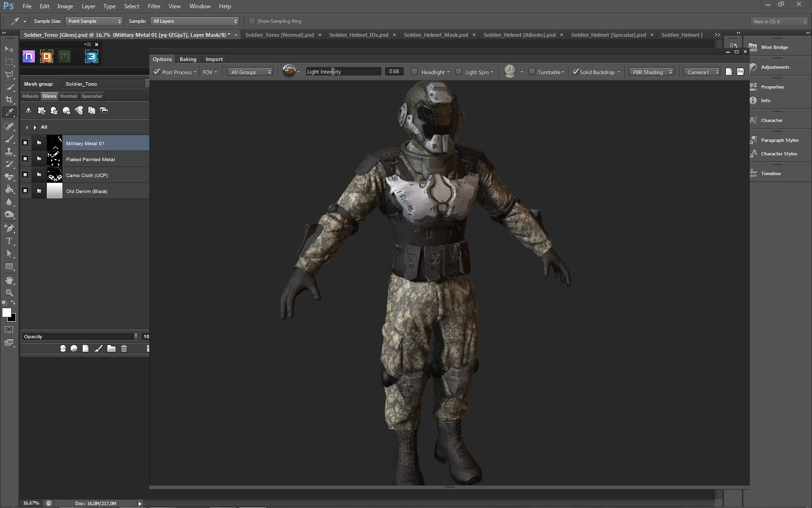This screenshot has width=812, height=508.
Task: Switch to the Specular map tab
Action: [x=92, y=96]
